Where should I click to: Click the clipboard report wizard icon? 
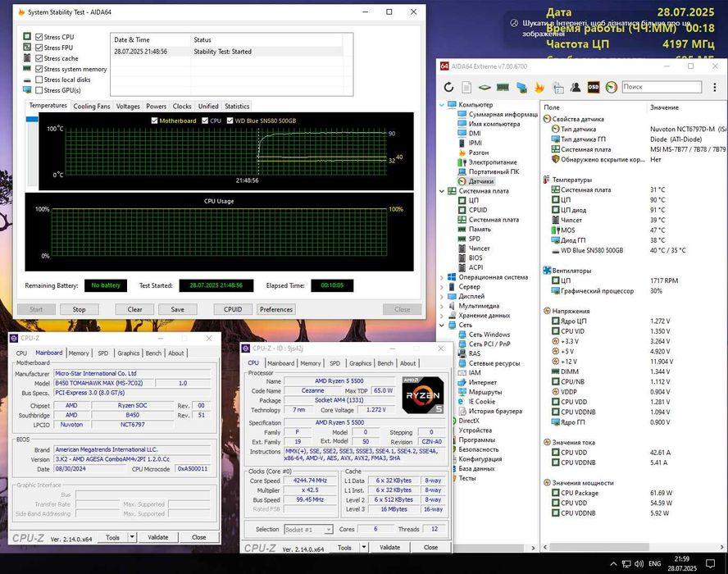557,87
